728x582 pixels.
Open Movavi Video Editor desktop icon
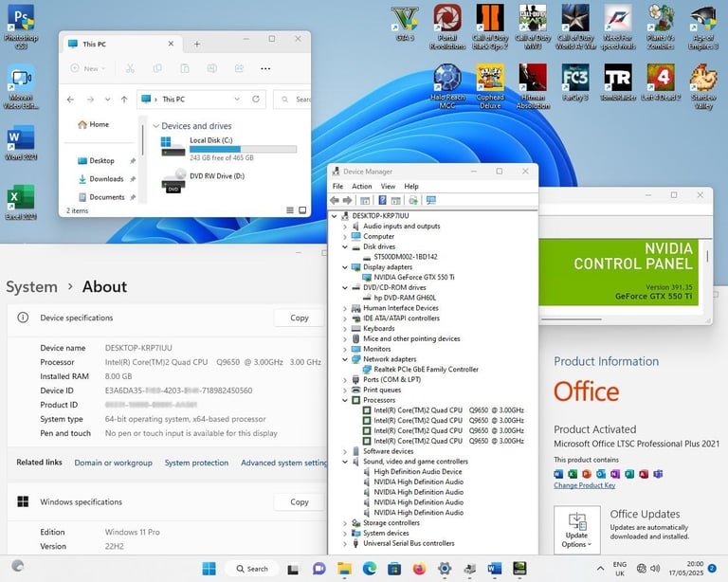pyautogui.click(x=21, y=86)
